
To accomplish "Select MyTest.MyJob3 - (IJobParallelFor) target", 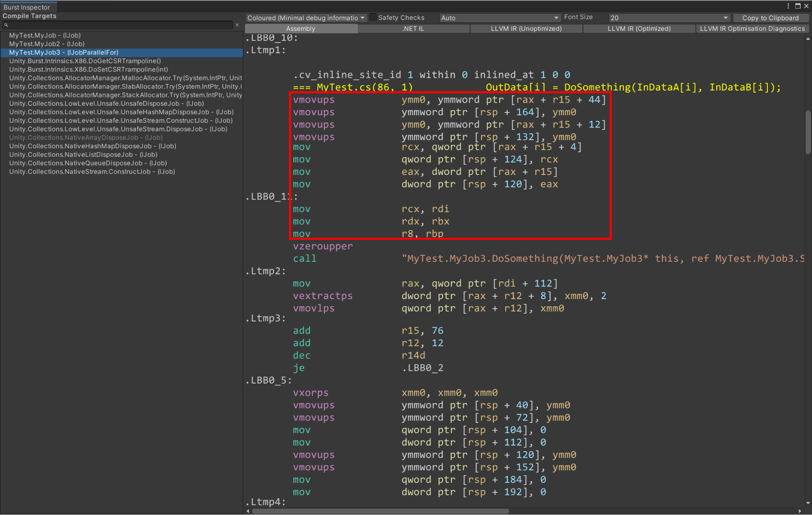I will click(122, 52).
